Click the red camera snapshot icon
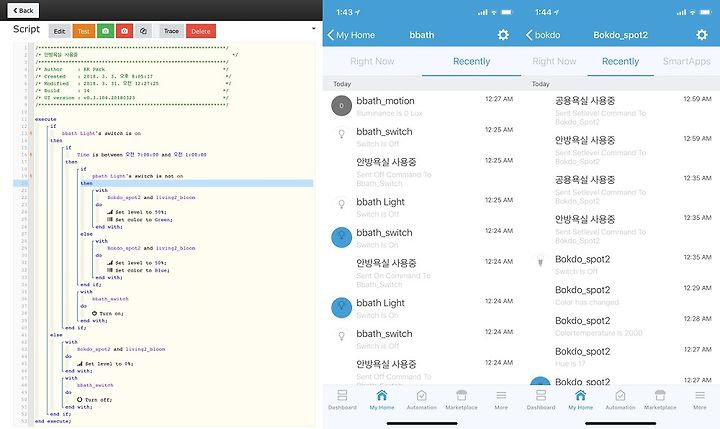720x429 pixels. [x=124, y=31]
